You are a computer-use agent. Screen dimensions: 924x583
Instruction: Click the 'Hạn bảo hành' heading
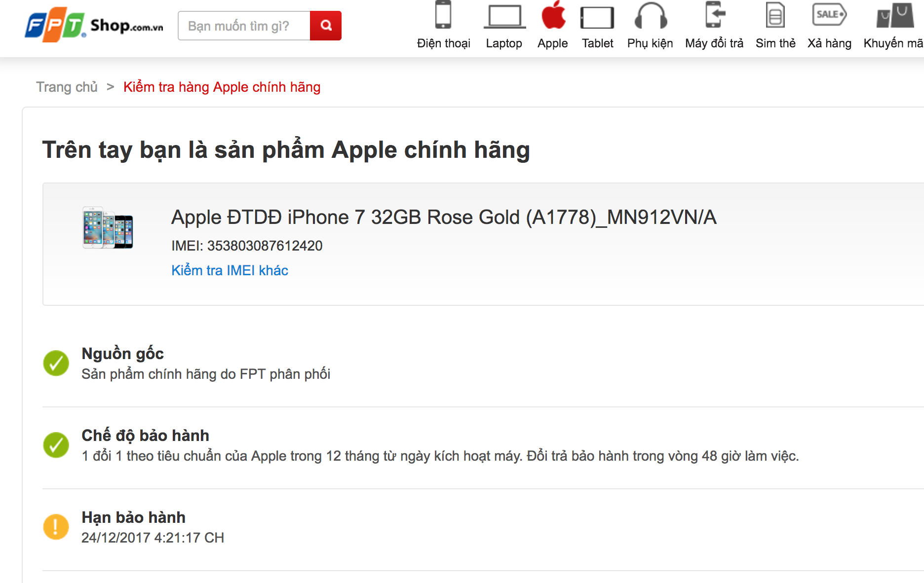pyautogui.click(x=133, y=517)
